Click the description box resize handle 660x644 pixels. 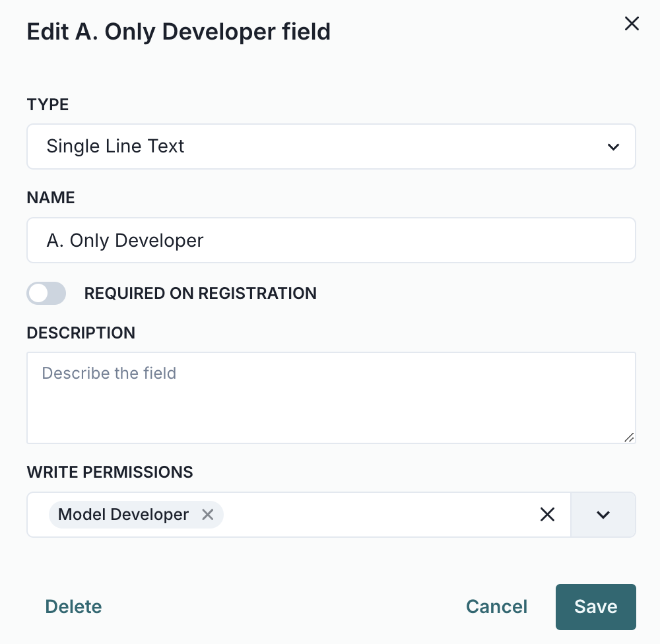coord(630,437)
